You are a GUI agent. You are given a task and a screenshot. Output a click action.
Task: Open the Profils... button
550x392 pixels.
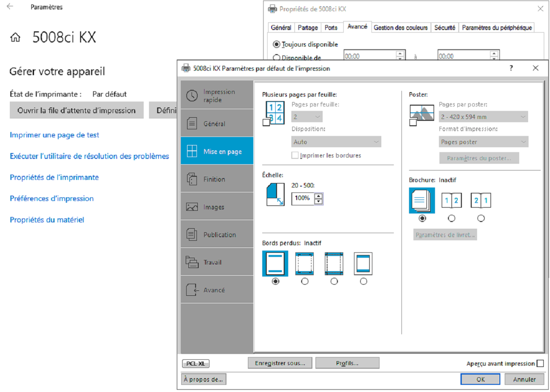tap(347, 363)
